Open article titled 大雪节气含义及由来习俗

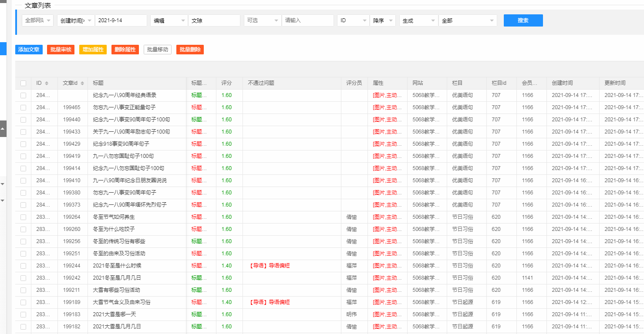click(x=121, y=302)
